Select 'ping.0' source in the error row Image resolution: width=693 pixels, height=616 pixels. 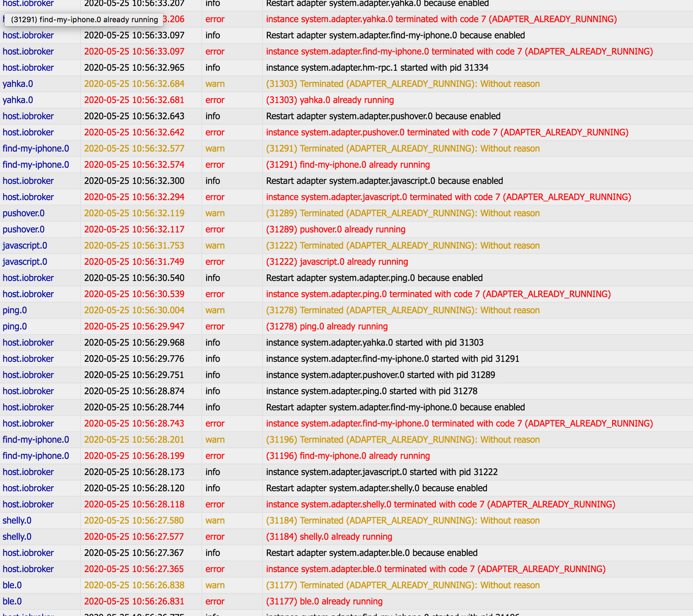tap(14, 326)
